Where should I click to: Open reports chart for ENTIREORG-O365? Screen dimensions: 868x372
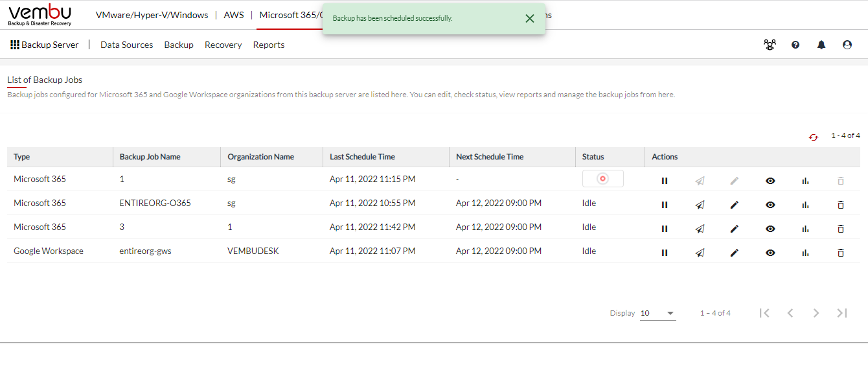[805, 205]
